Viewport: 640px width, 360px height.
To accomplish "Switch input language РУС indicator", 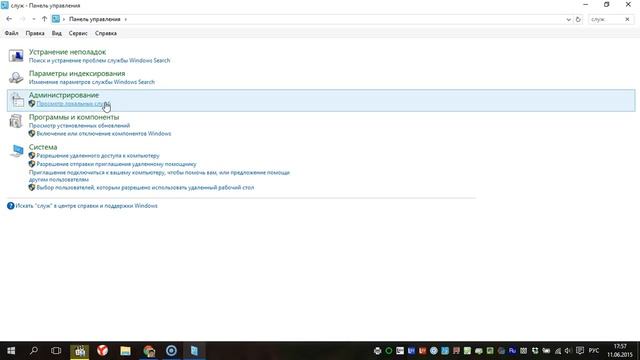I will click(x=594, y=351).
